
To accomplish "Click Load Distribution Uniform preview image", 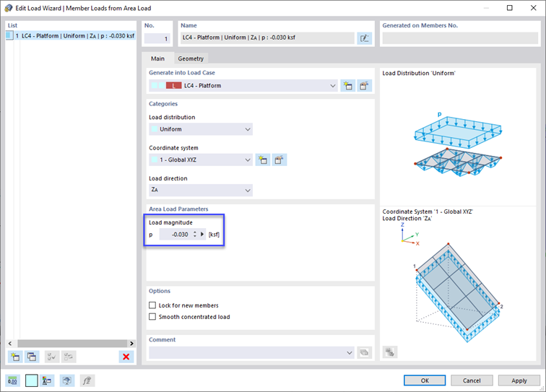I will click(x=458, y=144).
